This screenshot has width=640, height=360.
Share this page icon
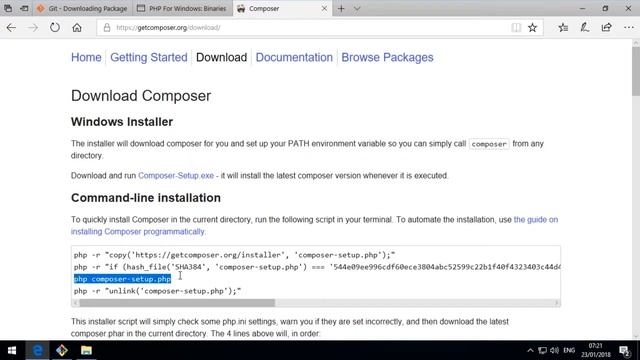click(607, 28)
